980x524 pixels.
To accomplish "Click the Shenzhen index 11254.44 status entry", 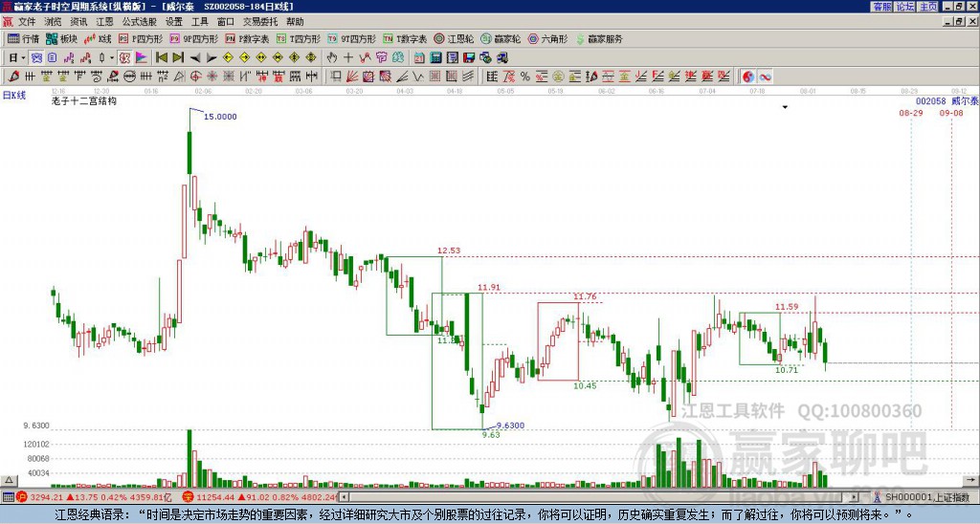I will tap(260, 497).
